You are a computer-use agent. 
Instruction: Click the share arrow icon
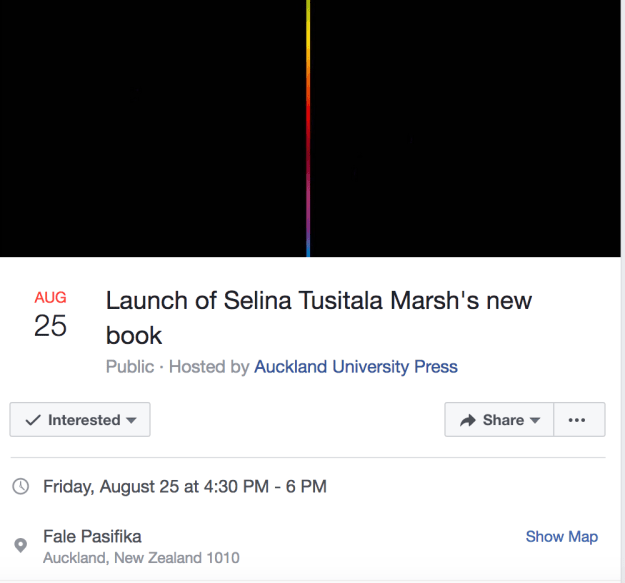[x=467, y=421]
